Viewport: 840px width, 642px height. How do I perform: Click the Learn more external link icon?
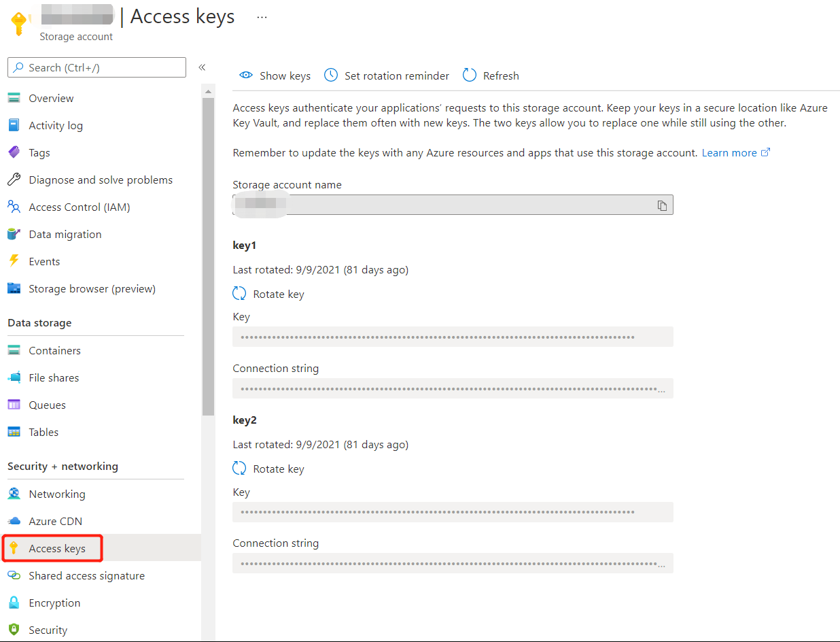(765, 152)
